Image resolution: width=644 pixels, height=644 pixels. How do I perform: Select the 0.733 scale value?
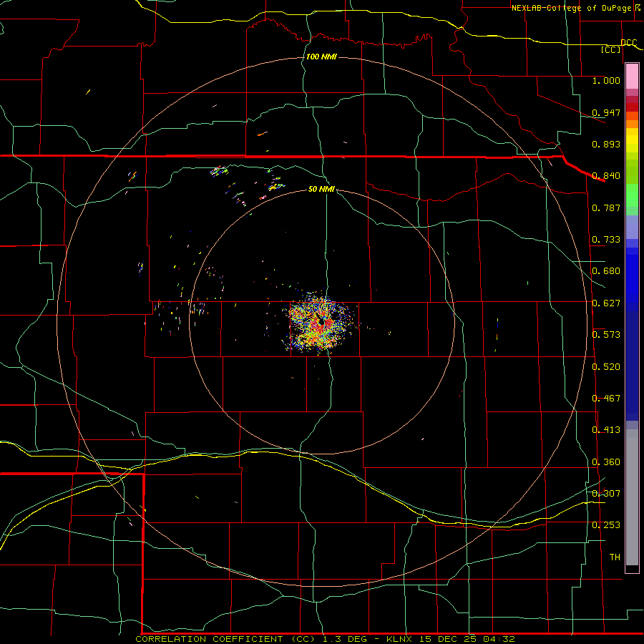(606, 240)
